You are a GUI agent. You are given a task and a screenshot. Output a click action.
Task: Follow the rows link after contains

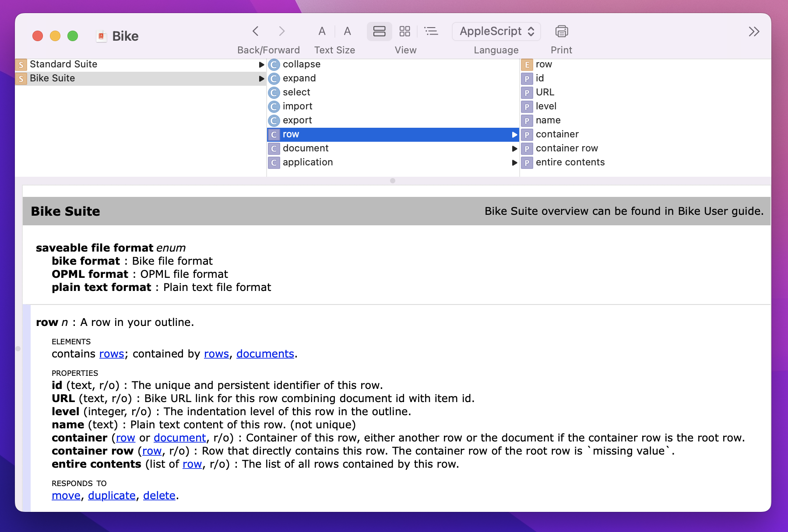click(x=112, y=354)
